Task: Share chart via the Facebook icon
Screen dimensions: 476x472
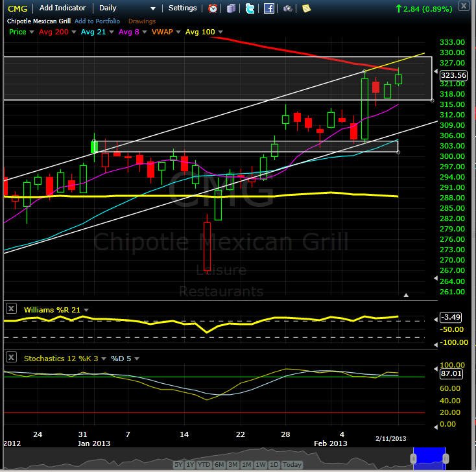Action: [x=269, y=8]
